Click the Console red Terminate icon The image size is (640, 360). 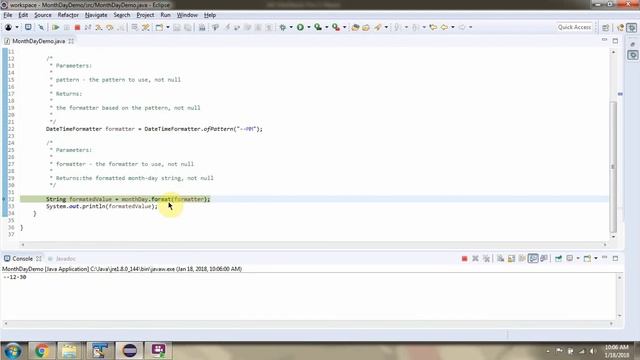point(464,258)
